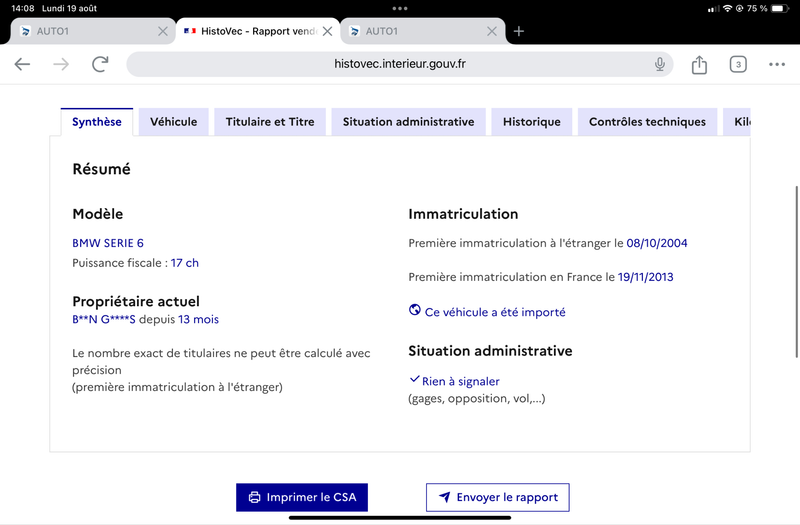The image size is (800, 525).
Task: Select the HistoVec browser tab
Action: pos(258,31)
